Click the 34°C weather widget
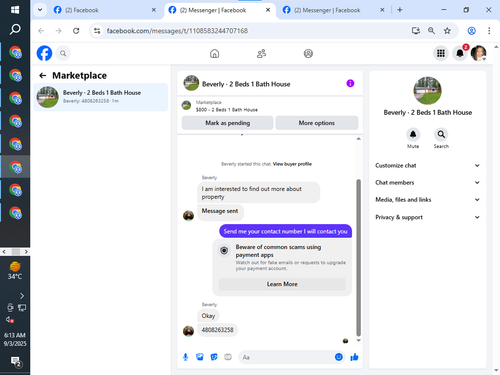Screen dimensions: 500x375 click(15, 271)
